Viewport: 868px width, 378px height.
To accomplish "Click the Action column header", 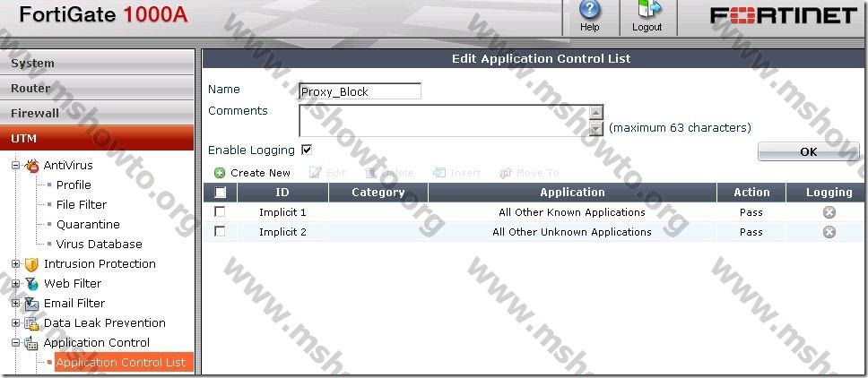I will (x=751, y=193).
